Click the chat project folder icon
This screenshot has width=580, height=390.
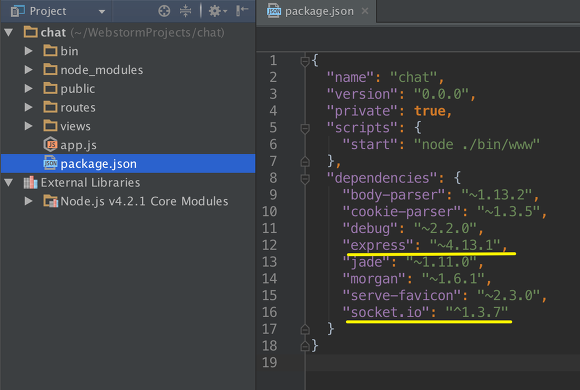[x=31, y=32]
